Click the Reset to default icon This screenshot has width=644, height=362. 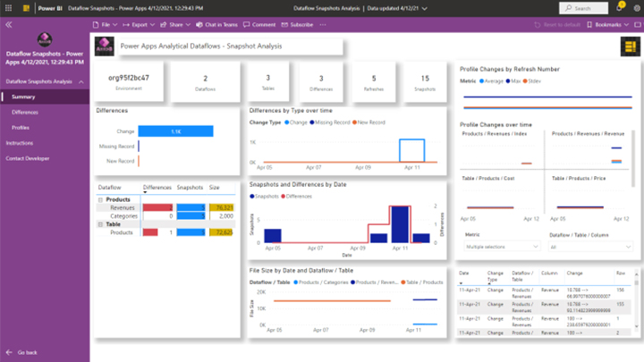pos(538,25)
